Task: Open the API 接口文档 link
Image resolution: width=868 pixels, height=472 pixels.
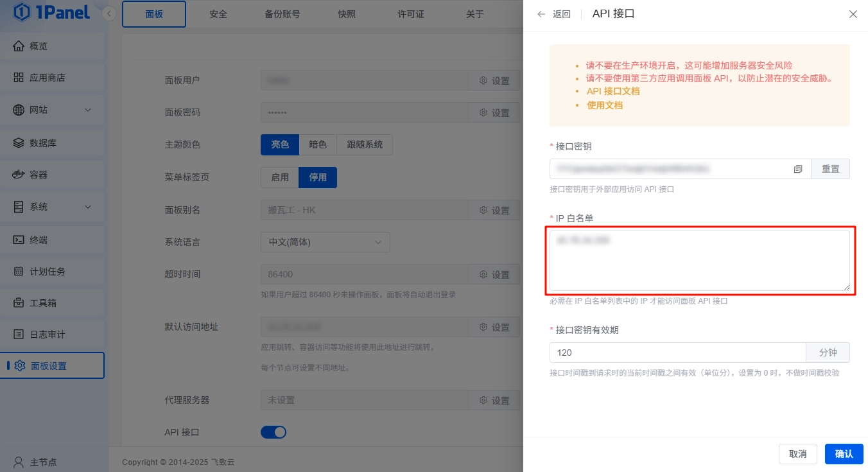Action: click(x=612, y=91)
